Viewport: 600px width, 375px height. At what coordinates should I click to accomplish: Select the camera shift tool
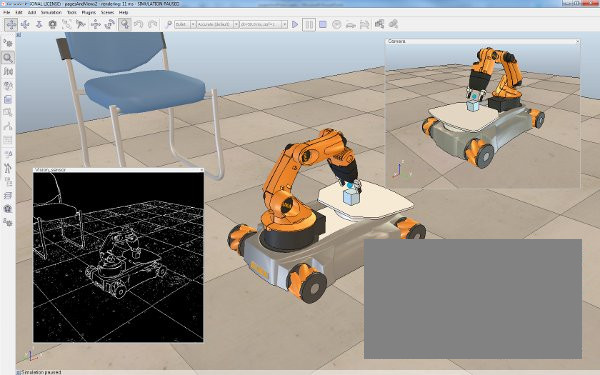(x=39, y=24)
